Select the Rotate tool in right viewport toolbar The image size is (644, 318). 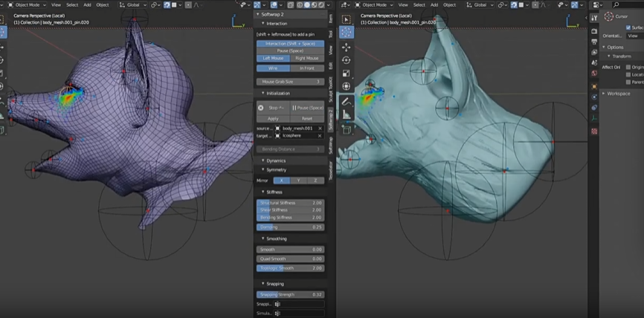[347, 60]
